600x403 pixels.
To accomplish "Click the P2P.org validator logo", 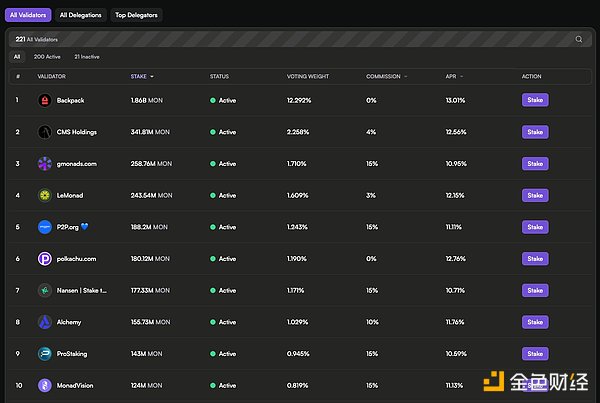I will point(45,227).
